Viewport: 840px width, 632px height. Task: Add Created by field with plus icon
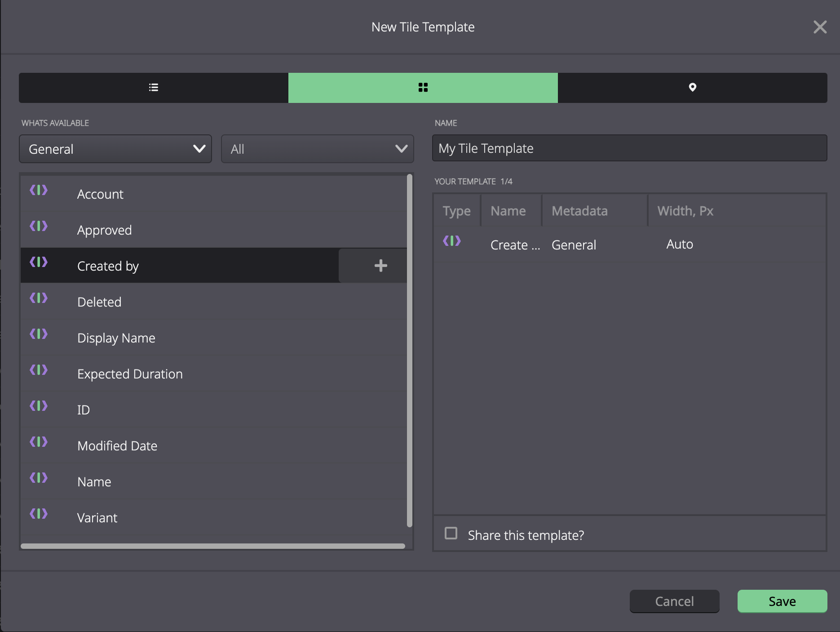380,266
